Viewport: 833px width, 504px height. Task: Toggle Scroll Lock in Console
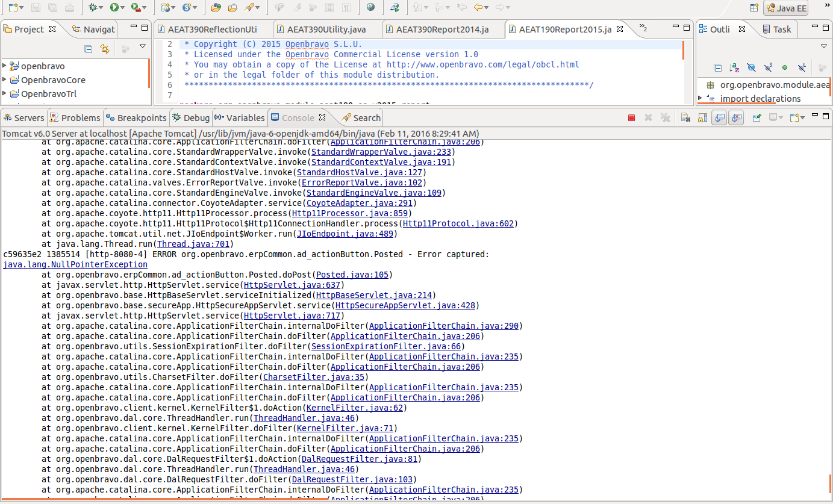click(702, 118)
